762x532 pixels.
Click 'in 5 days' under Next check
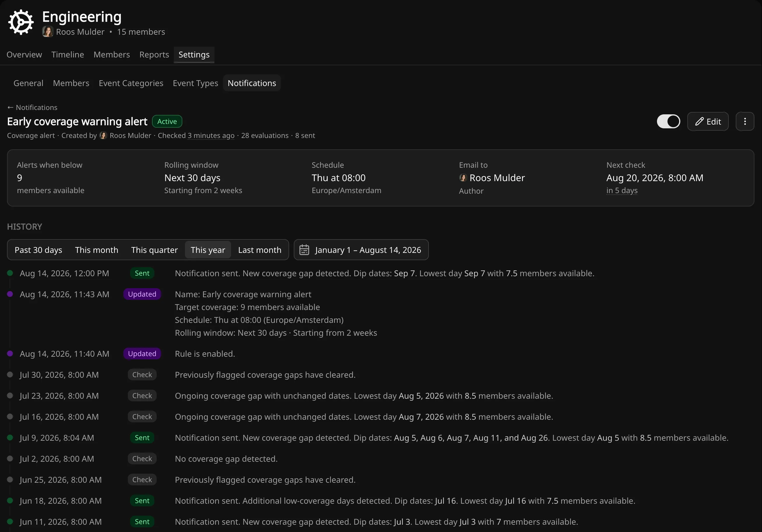622,190
